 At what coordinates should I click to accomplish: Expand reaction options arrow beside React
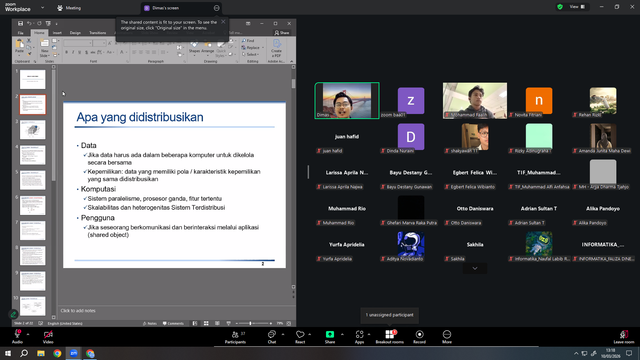(310, 334)
